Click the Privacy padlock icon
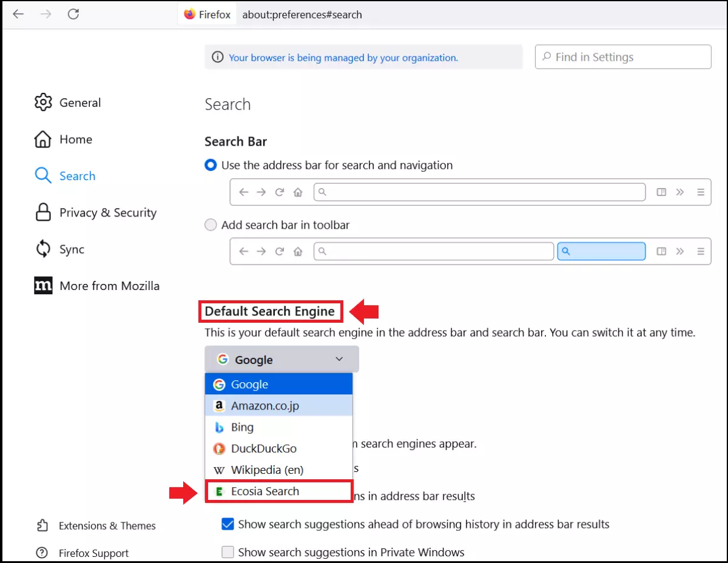This screenshot has height=563, width=728. click(43, 212)
